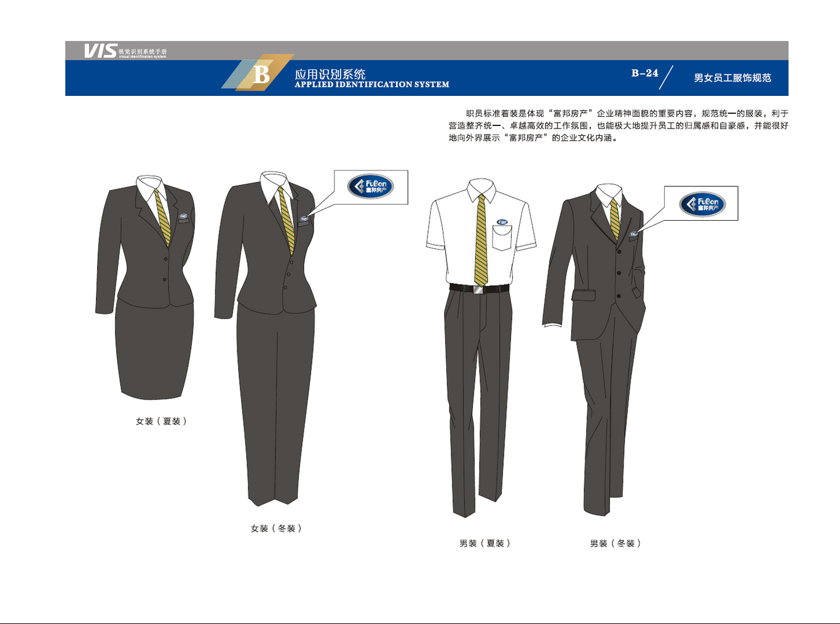The height and width of the screenshot is (624, 840).
Task: Click the men's summer shirt and trousers illustration
Action: pos(481,347)
